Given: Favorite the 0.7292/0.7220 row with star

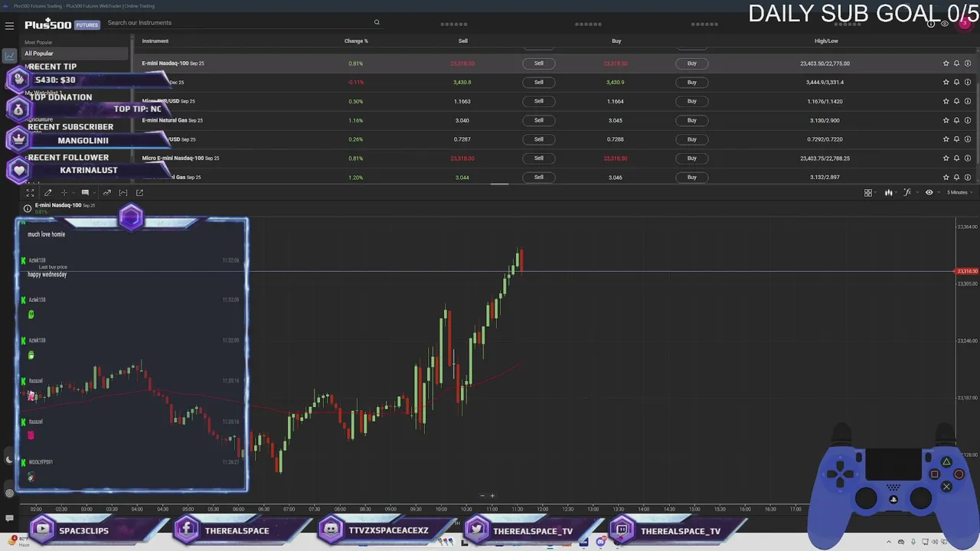Looking at the screenshot, I should (946, 139).
